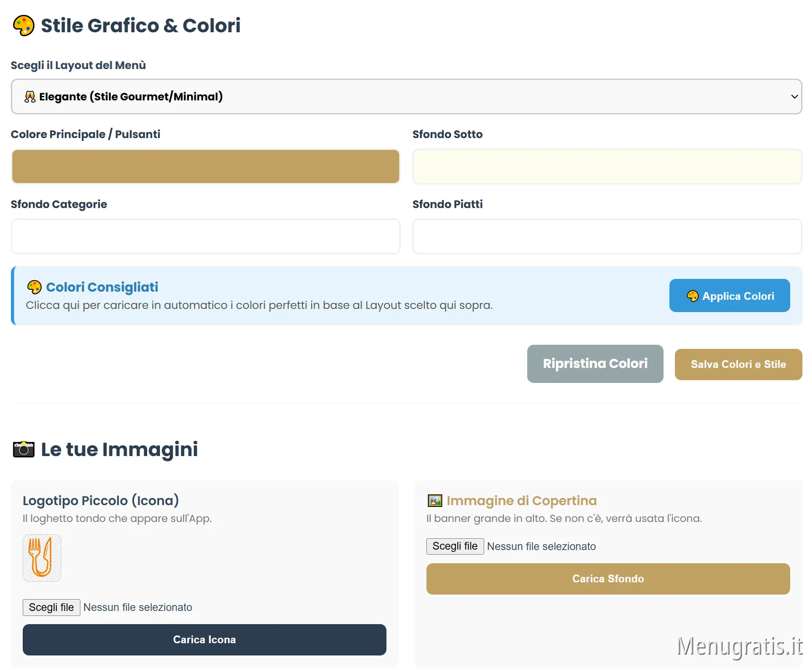Open the Sfondo Piatti color picker
Image resolution: width=812 pixels, height=670 pixels.
pyautogui.click(x=607, y=237)
